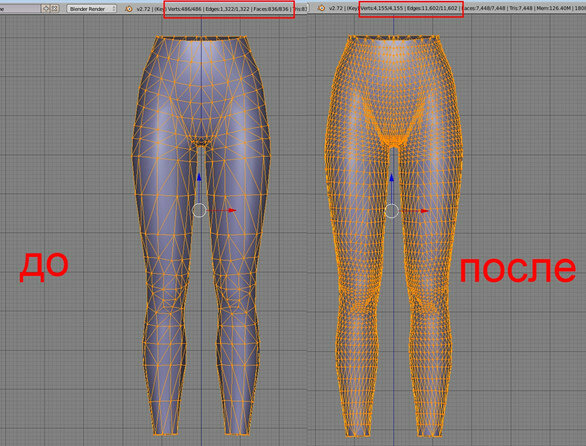The image size is (586, 446).
Task: Click the delete scene X icon
Action: 55,8
